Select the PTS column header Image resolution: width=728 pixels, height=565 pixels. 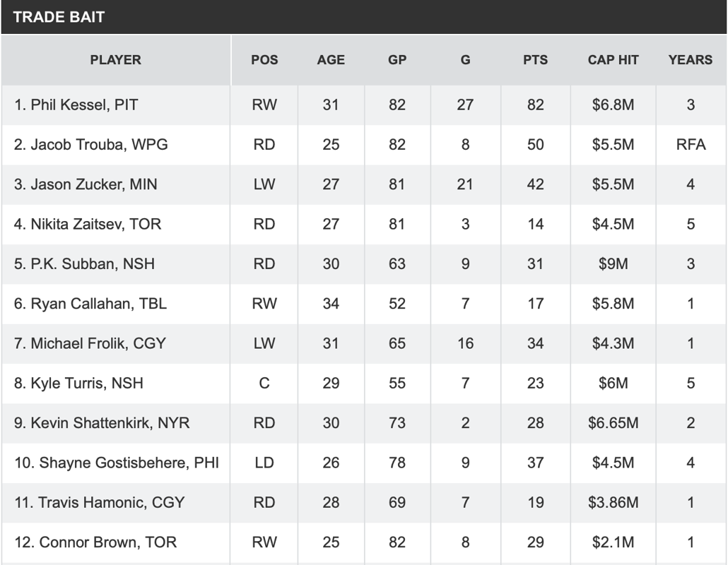coord(535,60)
